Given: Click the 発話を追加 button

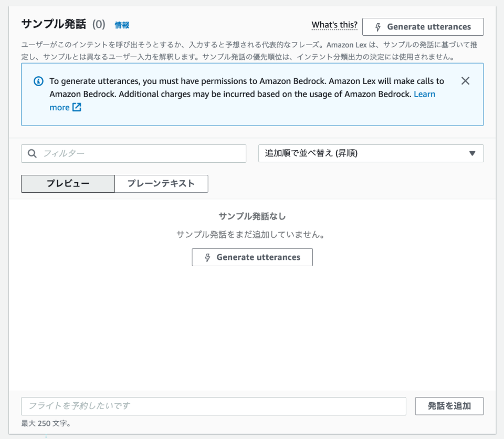Looking at the screenshot, I should 449,406.
